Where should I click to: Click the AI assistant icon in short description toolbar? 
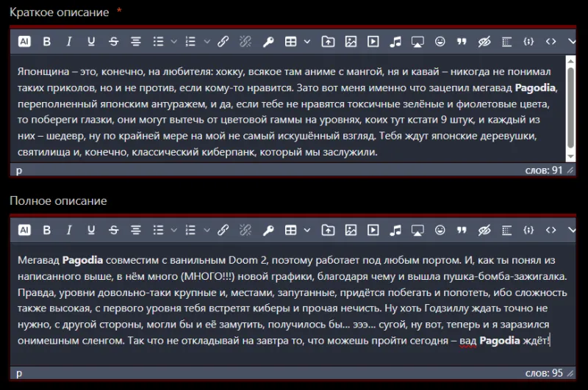24,42
